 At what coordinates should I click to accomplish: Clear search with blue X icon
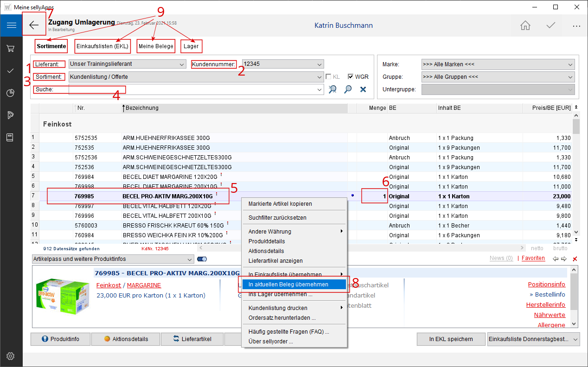(x=363, y=89)
